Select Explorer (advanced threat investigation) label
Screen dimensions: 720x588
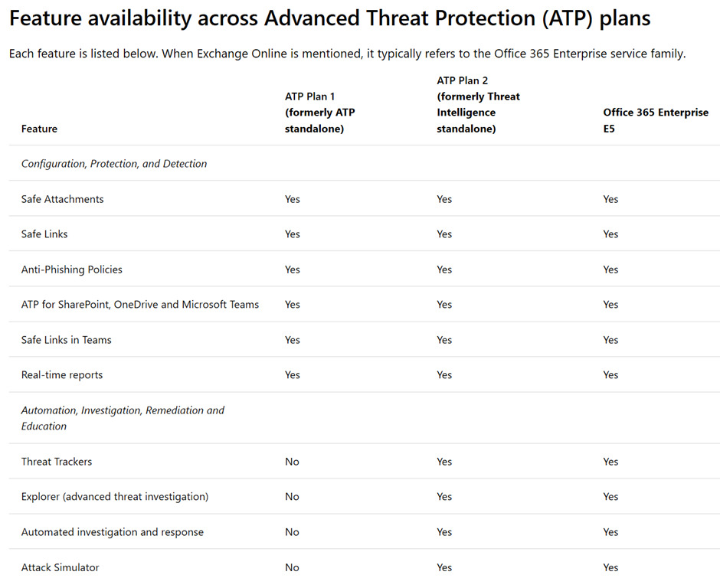pyautogui.click(x=115, y=497)
